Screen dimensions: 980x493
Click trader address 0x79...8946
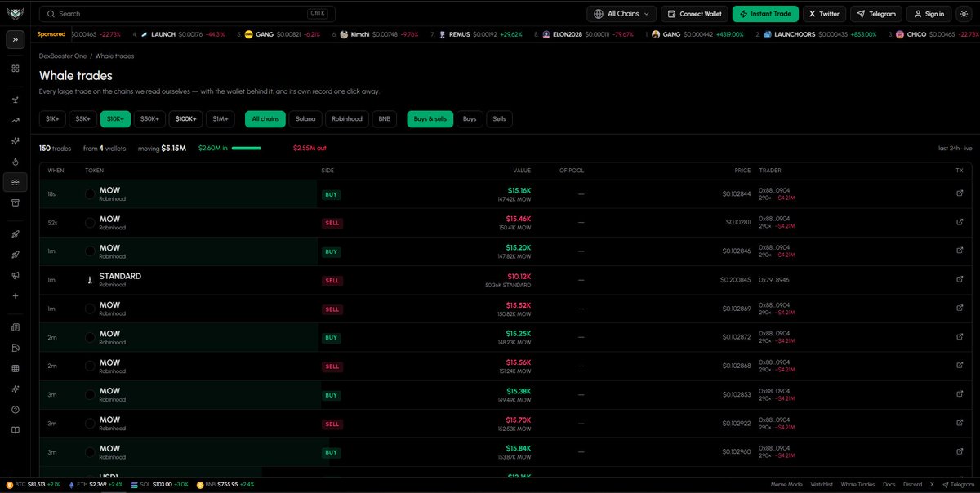[774, 280]
